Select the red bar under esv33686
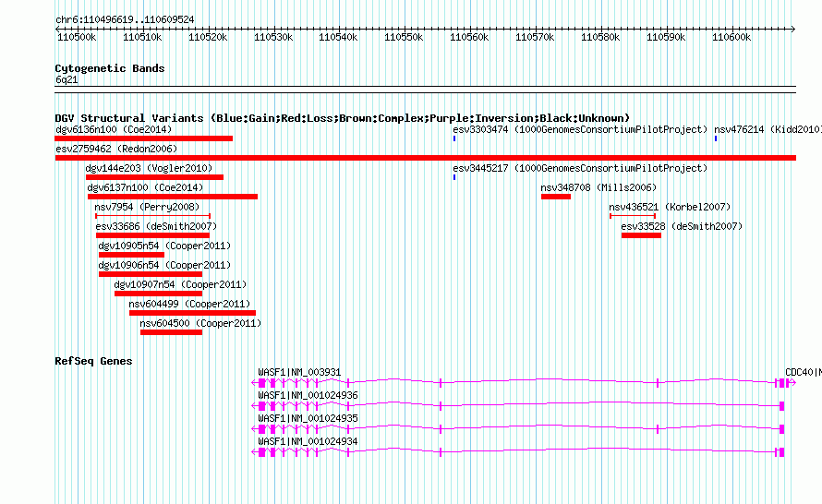Viewport: 822px width, 504px height. click(152, 235)
